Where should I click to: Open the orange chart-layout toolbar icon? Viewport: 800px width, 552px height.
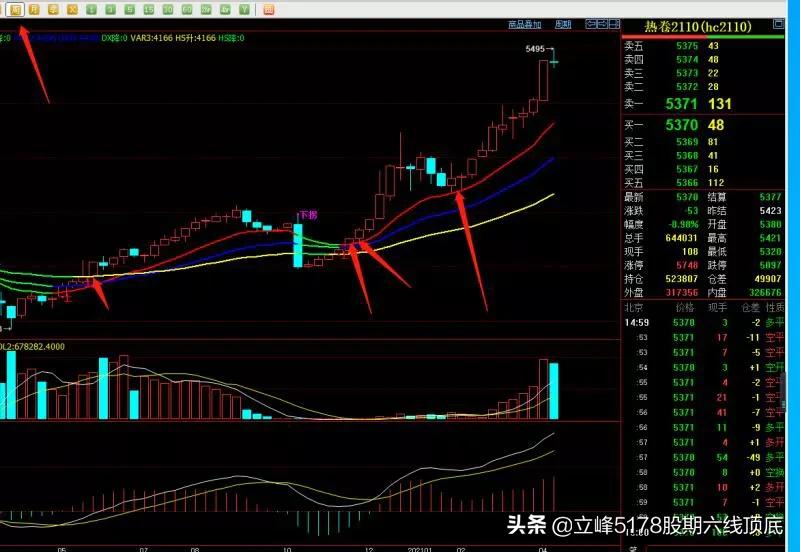click(268, 9)
